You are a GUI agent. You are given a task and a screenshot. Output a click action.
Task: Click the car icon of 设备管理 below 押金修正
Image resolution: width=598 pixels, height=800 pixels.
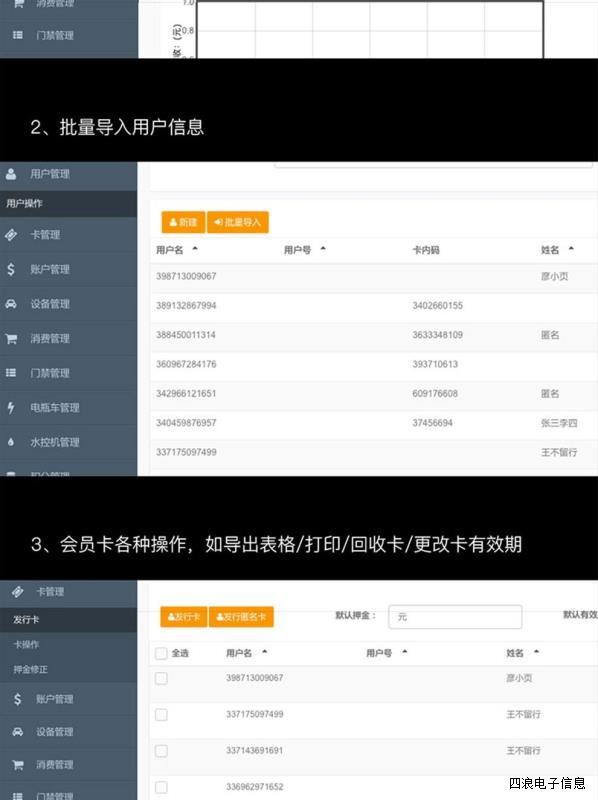coord(17,732)
